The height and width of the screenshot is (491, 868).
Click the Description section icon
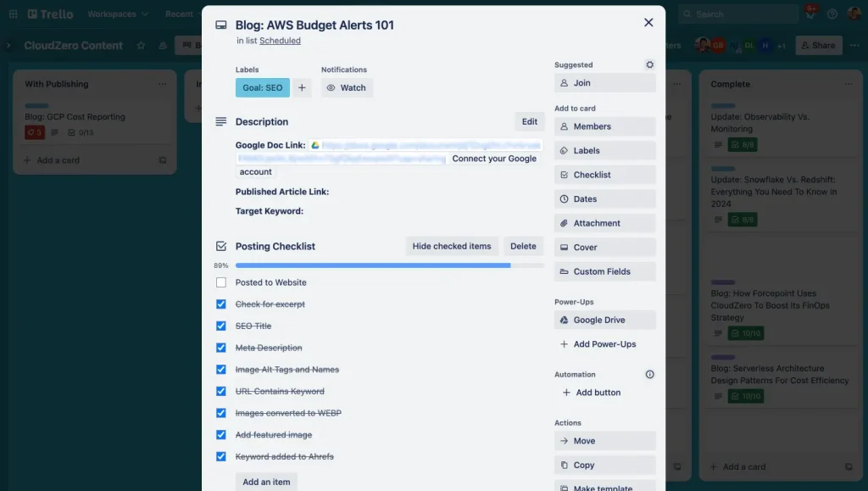point(221,121)
